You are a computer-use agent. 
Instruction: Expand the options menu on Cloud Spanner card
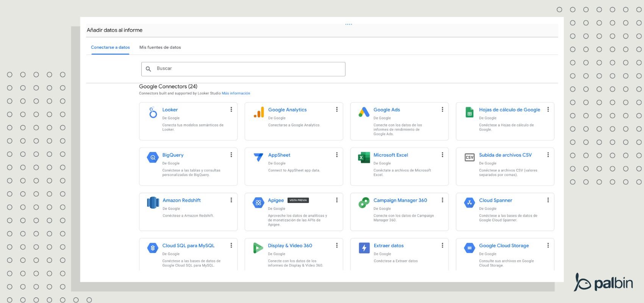coord(548,200)
